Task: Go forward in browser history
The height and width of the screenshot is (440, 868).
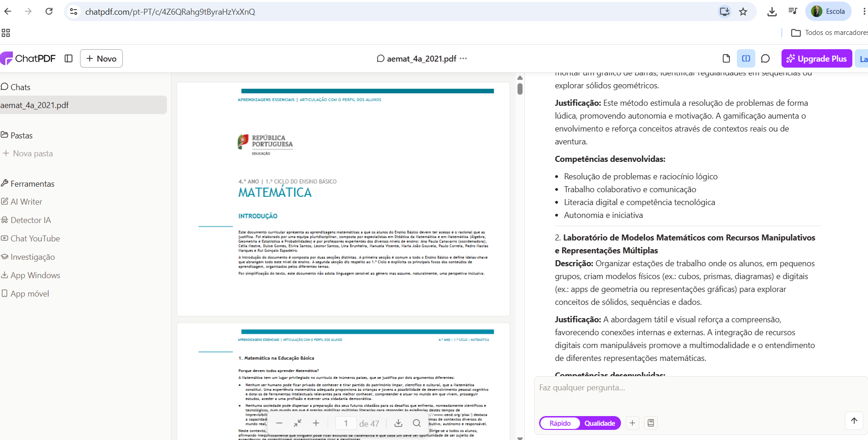Action: (x=29, y=11)
